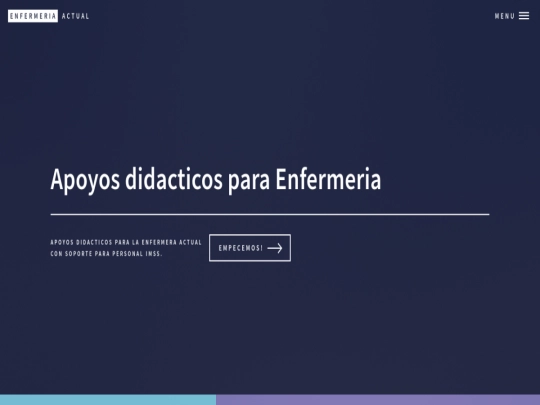Click the EMPECEMOS! button
The height and width of the screenshot is (405, 540).
point(250,248)
